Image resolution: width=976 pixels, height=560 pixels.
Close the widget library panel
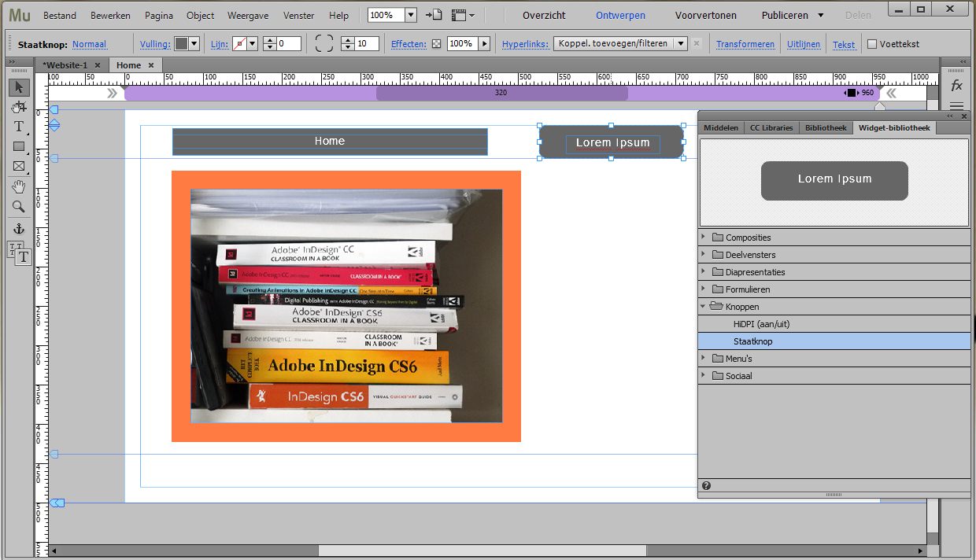tap(963, 116)
